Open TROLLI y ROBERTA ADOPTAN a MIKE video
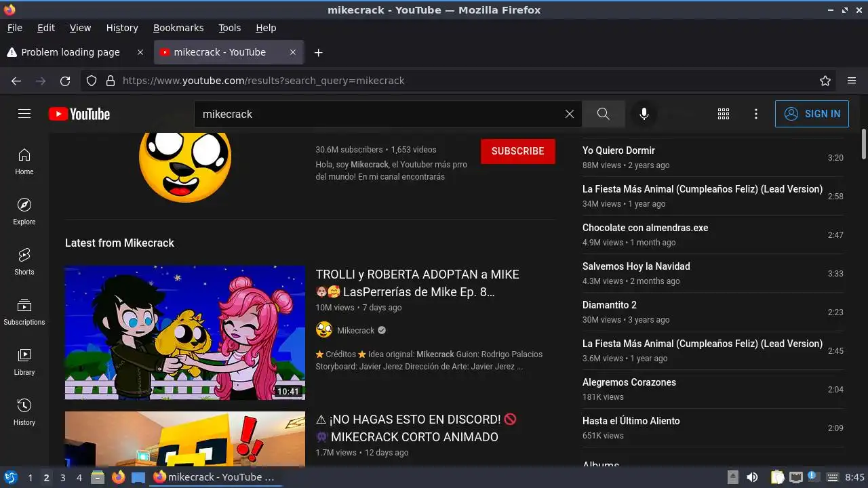 point(418,283)
